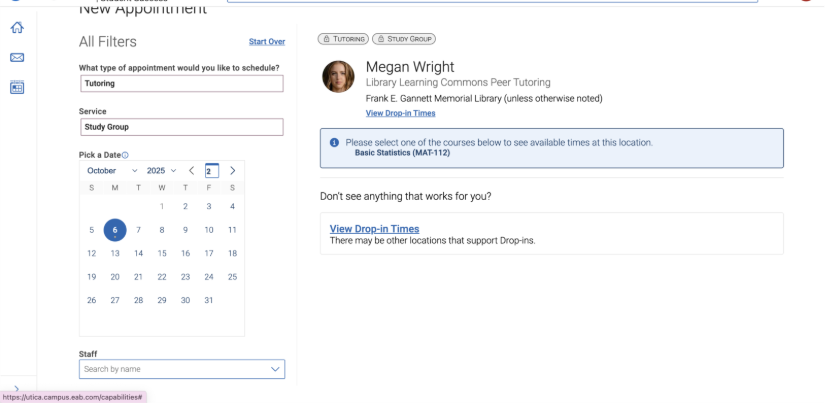Expand the left sidebar with bottom chevron
The width and height of the screenshot is (828, 403).
coord(17,389)
